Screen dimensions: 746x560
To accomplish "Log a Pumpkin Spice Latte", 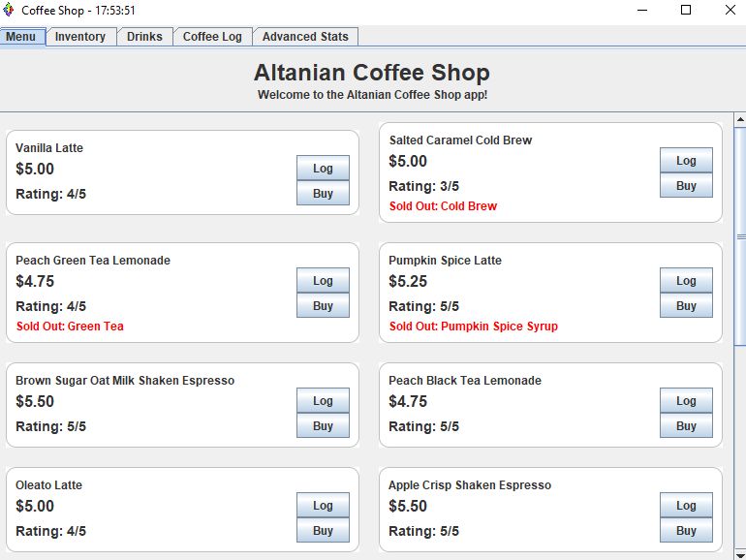I will click(x=686, y=281).
